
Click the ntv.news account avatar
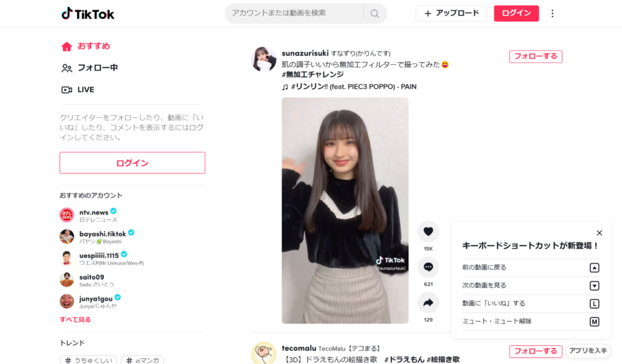[x=67, y=215]
